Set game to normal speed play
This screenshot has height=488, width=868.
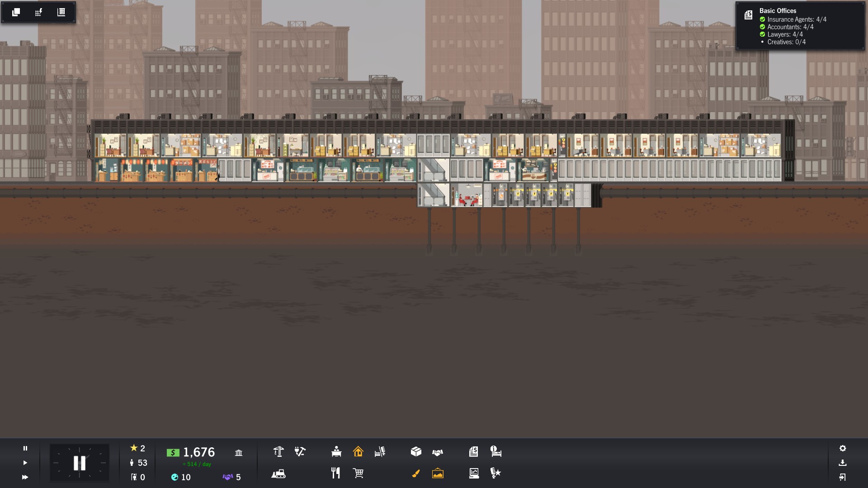tap(25, 463)
